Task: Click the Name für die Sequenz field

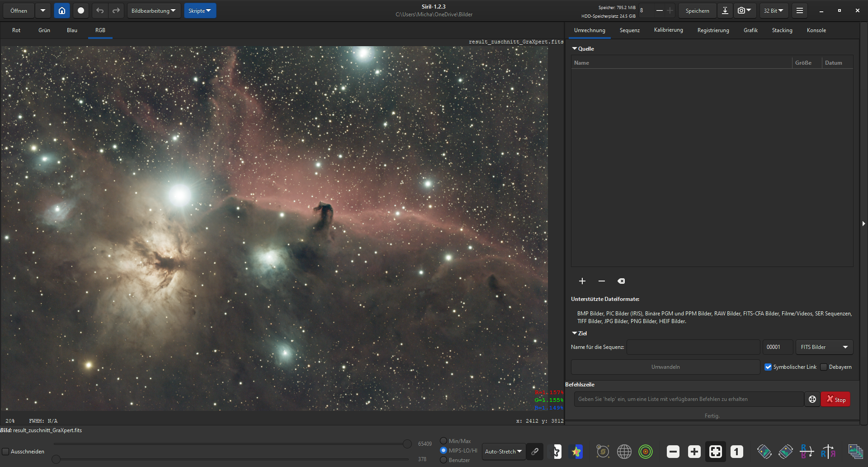Action: [693, 347]
